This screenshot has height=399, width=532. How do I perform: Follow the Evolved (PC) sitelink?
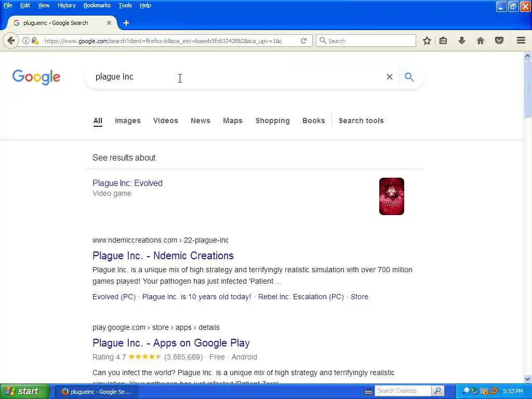pos(114,297)
